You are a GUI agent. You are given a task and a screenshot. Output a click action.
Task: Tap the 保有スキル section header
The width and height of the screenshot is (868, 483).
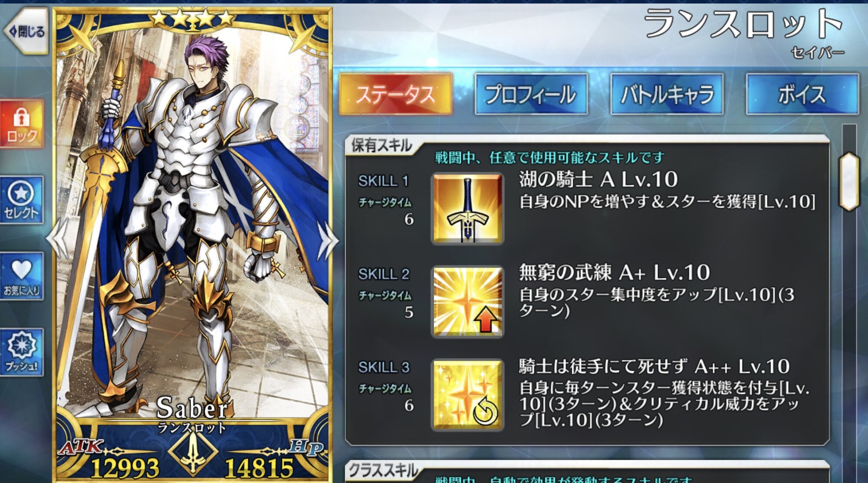(x=381, y=146)
